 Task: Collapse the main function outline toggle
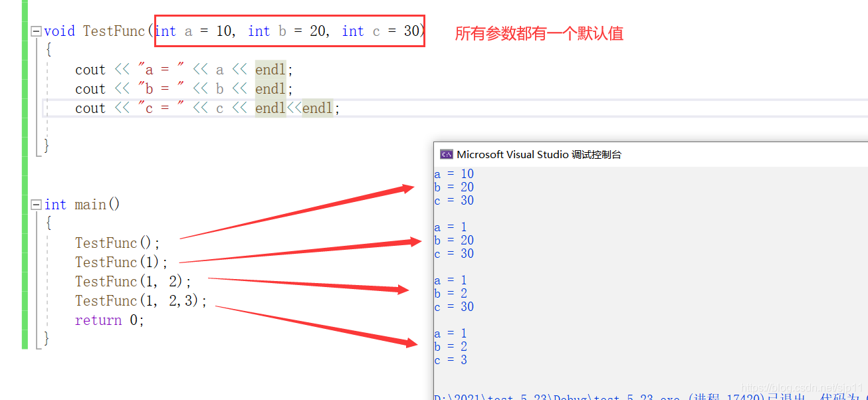[36, 205]
